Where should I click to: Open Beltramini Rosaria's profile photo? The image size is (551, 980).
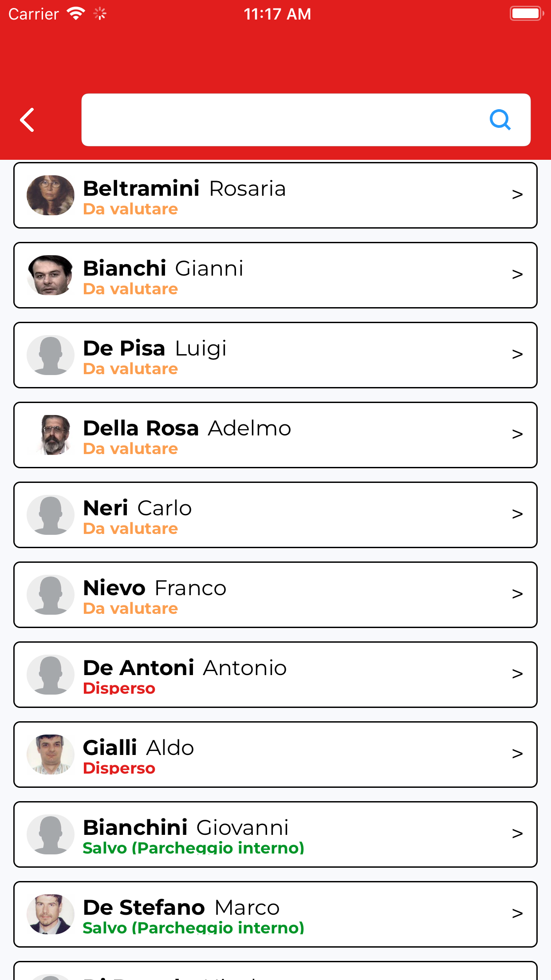[51, 195]
